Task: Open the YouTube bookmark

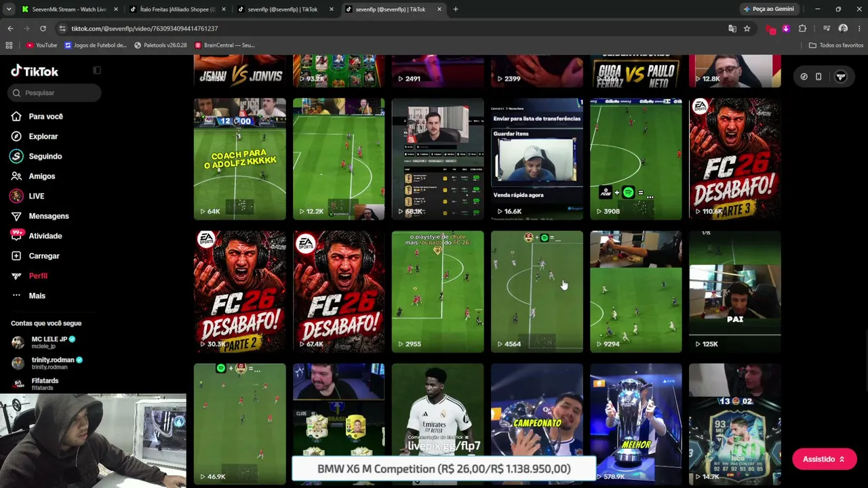Action: [x=41, y=45]
